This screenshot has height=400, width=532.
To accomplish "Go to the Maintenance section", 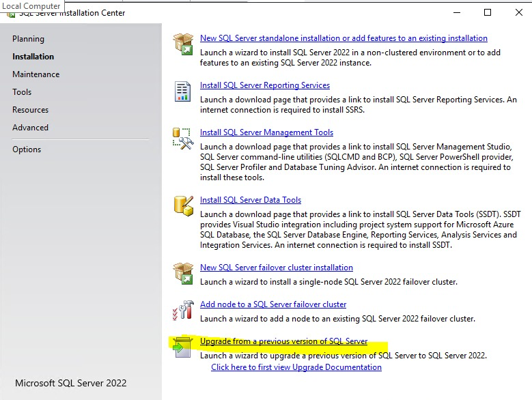I will 36,74.
